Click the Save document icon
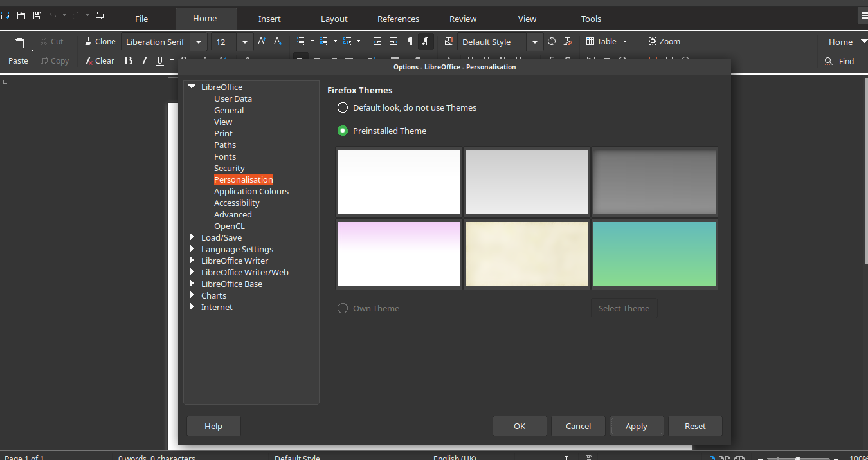 pos(37,15)
